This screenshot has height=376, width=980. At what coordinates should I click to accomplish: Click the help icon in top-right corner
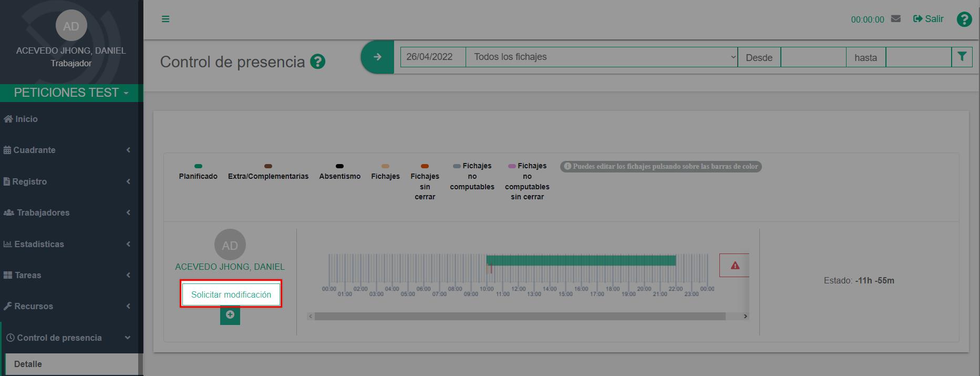coord(964,19)
